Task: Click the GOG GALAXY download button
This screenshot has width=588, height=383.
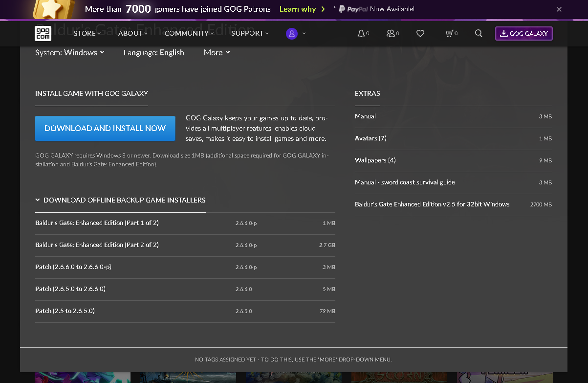Action: 524,33
